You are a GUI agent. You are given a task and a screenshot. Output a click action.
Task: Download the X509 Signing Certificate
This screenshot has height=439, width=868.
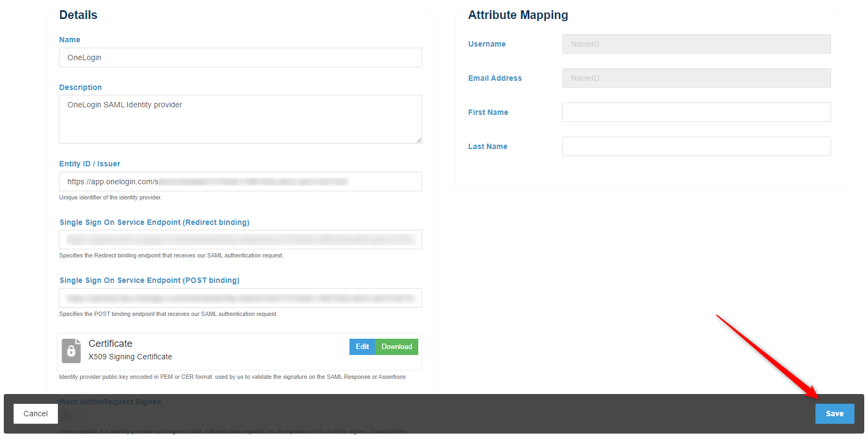pos(397,347)
